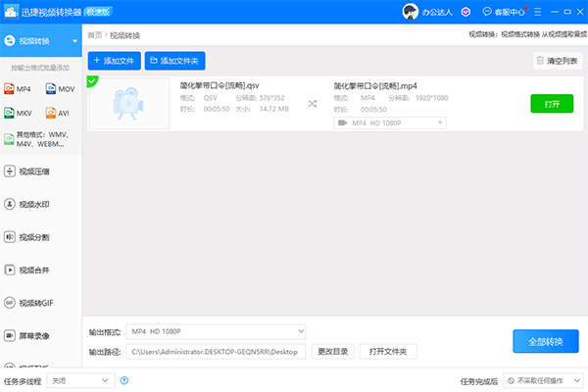Collapse the 视频转换 sidebar section arrow
The width and height of the screenshot is (588, 392).
coord(75,41)
